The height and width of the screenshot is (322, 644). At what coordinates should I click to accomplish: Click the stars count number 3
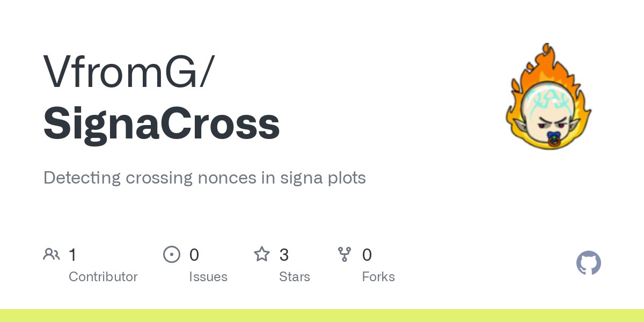point(284,255)
